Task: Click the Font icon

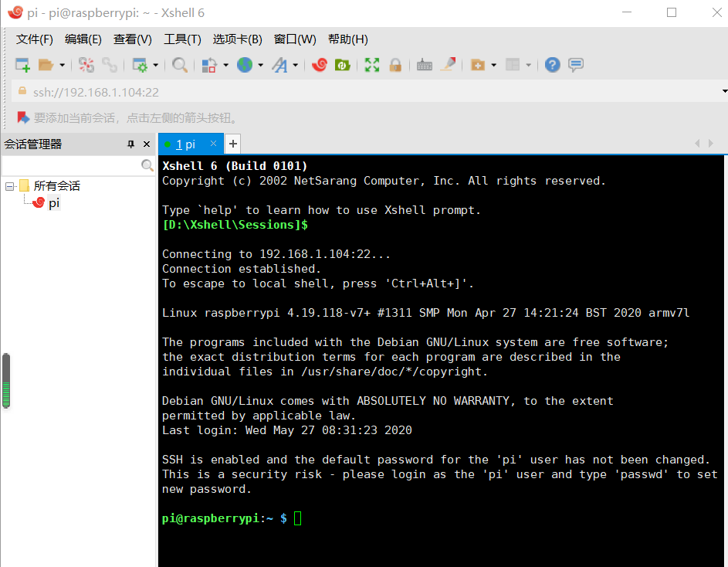Action: pyautogui.click(x=280, y=65)
